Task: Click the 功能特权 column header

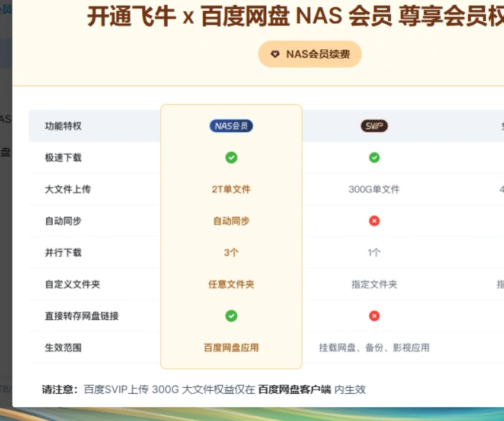Action: (x=63, y=126)
